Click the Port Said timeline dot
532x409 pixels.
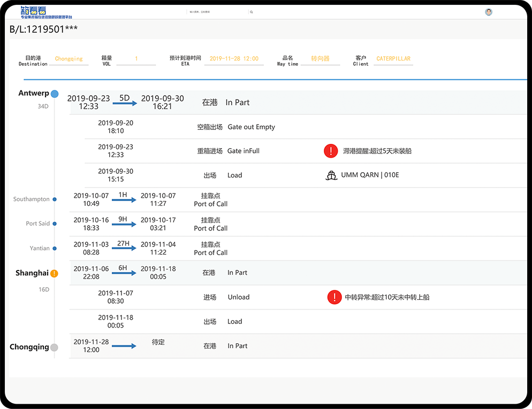coord(55,224)
